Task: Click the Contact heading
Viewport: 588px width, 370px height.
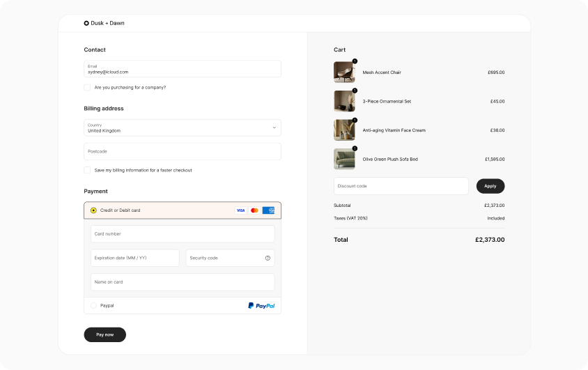Action: click(95, 50)
